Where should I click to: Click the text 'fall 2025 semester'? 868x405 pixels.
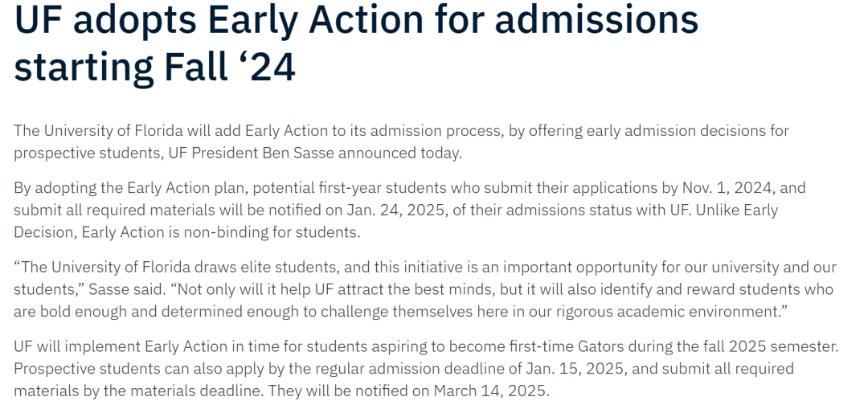[768, 347]
